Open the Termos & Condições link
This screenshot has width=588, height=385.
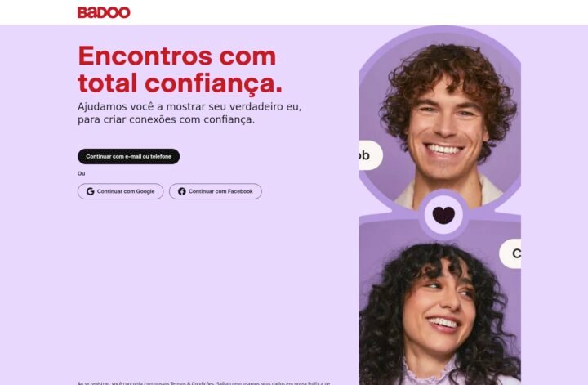pos(192,383)
